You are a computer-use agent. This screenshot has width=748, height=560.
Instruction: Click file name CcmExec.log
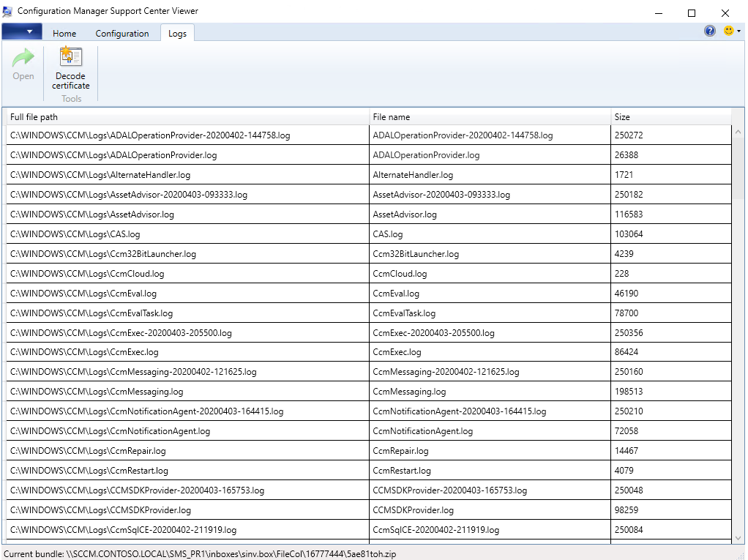(397, 352)
